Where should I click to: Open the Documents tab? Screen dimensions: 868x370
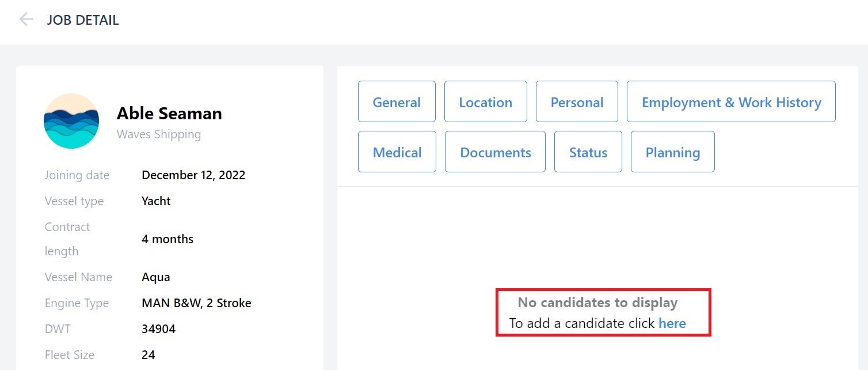click(495, 152)
